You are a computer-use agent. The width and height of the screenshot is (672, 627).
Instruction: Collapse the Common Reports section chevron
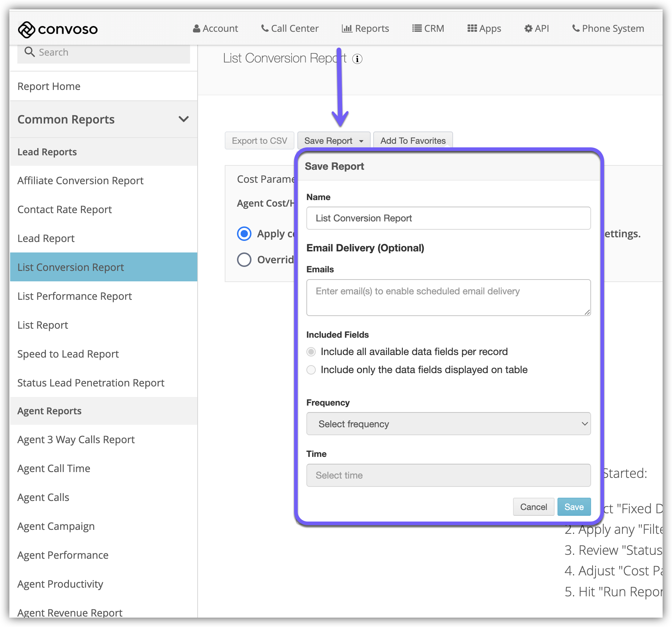coord(184,119)
